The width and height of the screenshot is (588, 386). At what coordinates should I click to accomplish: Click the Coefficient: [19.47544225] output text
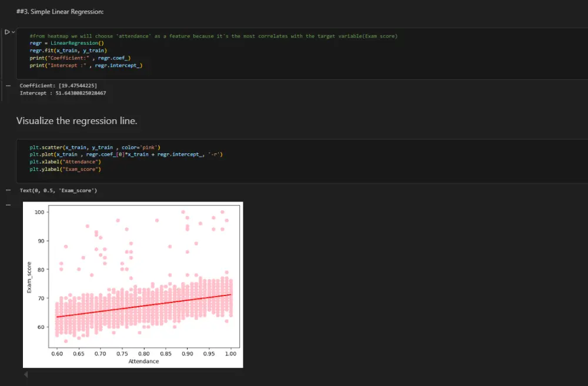(x=58, y=86)
